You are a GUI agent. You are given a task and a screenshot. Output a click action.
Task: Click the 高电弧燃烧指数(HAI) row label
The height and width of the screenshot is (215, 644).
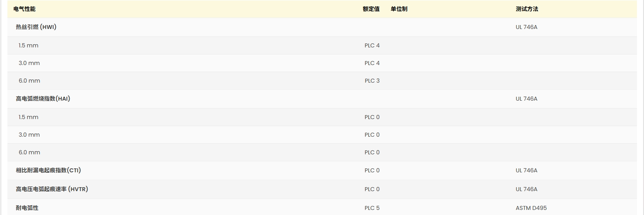pyautogui.click(x=43, y=99)
